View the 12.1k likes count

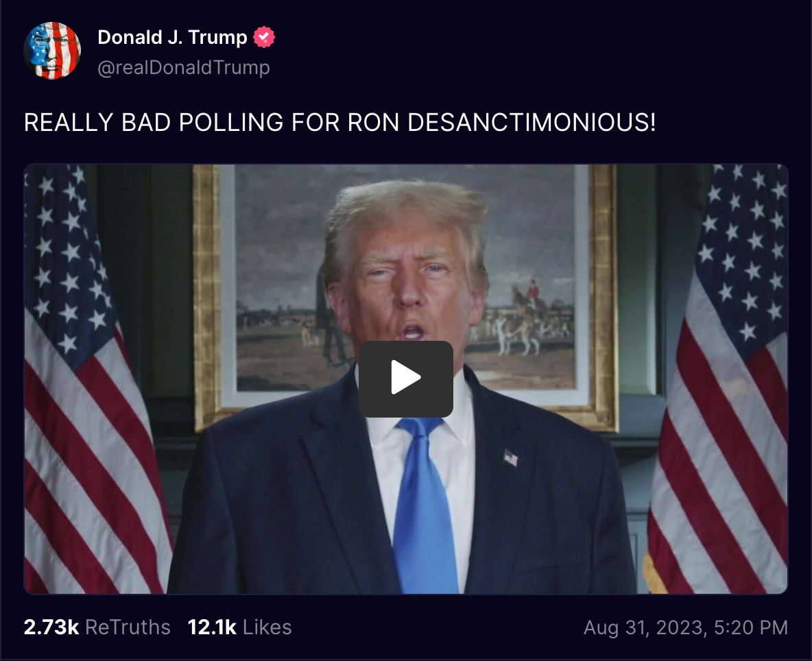212,627
